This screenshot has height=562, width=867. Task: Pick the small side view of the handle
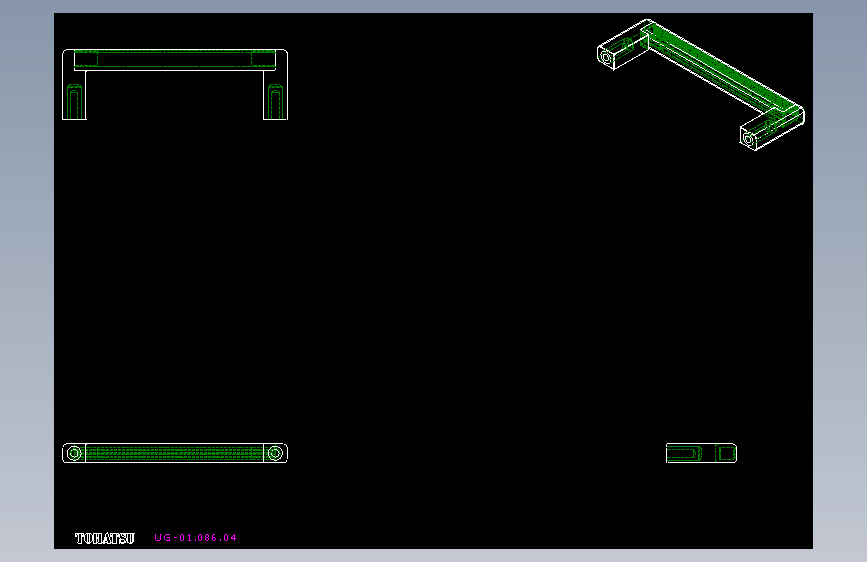tap(701, 453)
